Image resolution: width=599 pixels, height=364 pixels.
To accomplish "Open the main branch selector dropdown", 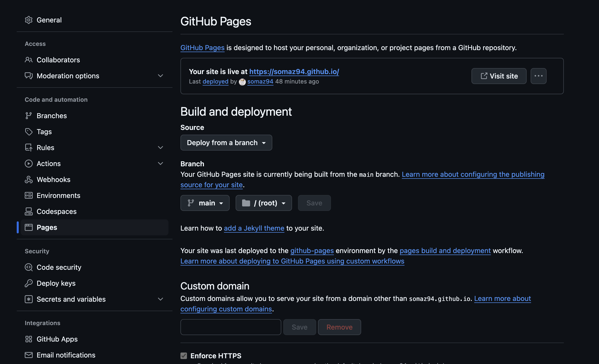I will pos(205,203).
